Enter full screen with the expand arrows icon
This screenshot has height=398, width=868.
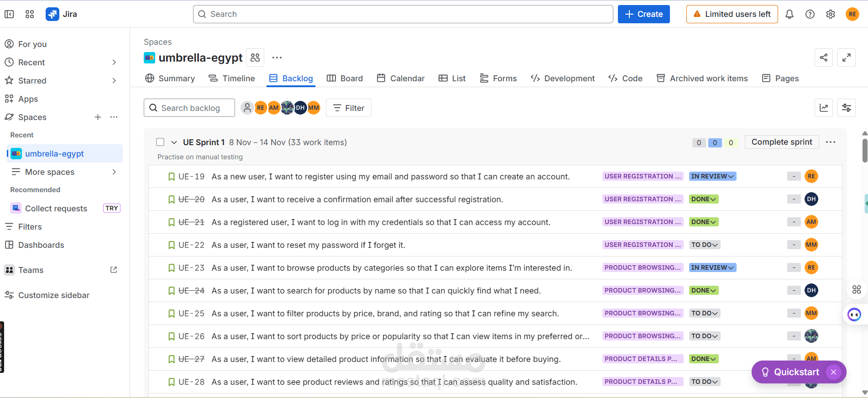846,58
